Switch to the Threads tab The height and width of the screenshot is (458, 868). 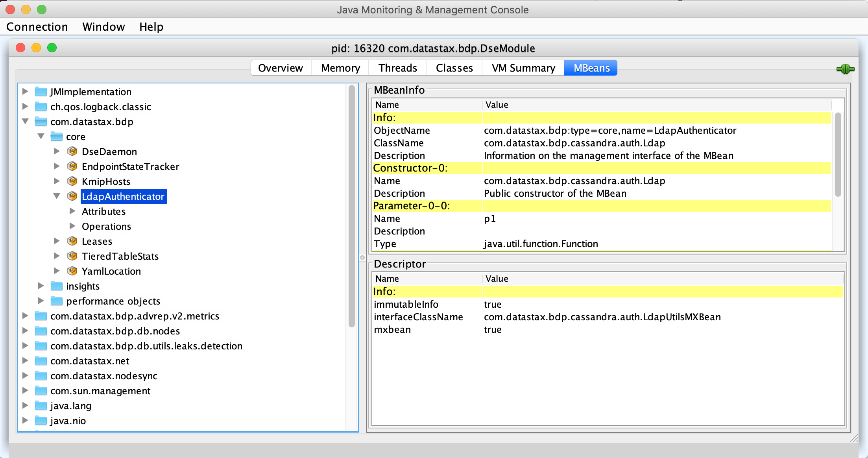tap(397, 68)
